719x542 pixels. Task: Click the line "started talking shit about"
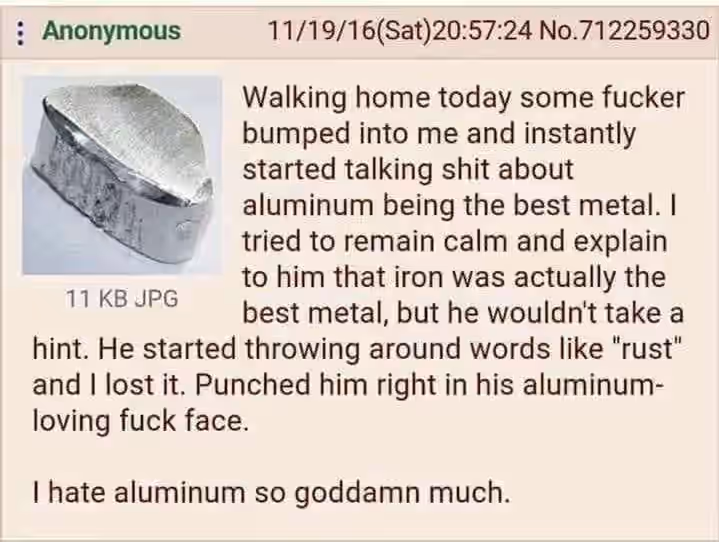coord(408,170)
